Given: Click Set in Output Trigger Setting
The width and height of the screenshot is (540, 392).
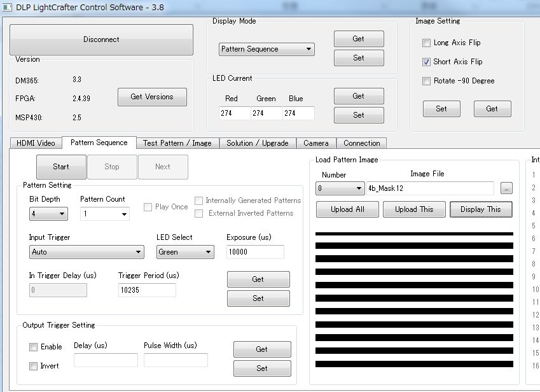Looking at the screenshot, I should [262, 368].
